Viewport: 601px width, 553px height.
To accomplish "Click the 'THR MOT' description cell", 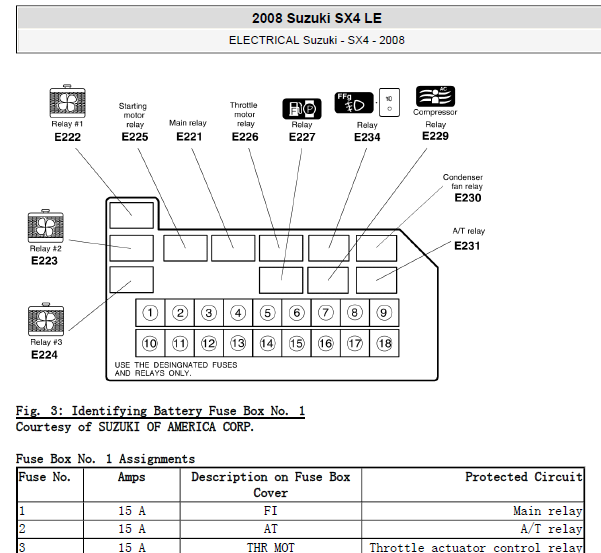I will (271, 547).
